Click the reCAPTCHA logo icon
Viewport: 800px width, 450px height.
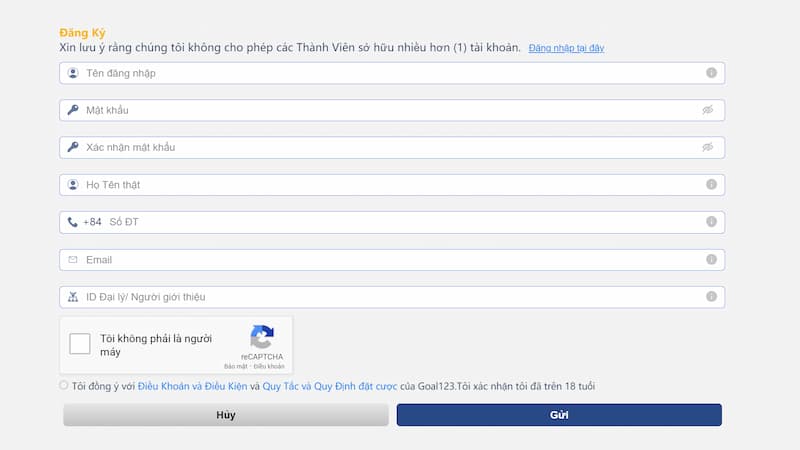tap(262, 337)
